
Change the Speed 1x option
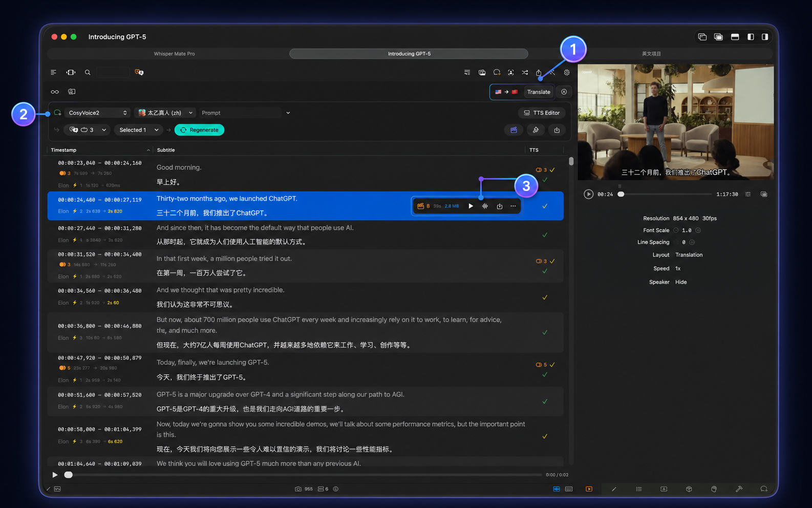(678, 268)
